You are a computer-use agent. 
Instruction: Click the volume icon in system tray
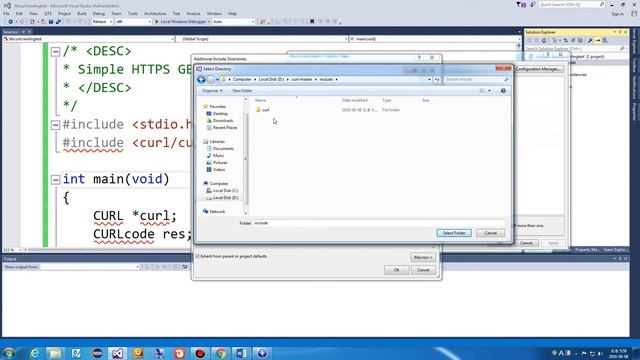[x=600, y=353]
